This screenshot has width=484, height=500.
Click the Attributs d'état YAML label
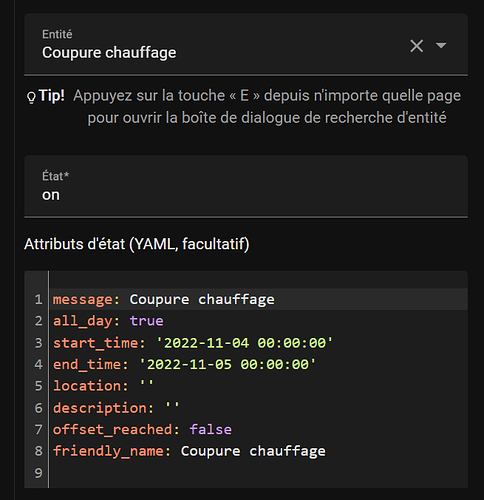pyautogui.click(x=137, y=244)
